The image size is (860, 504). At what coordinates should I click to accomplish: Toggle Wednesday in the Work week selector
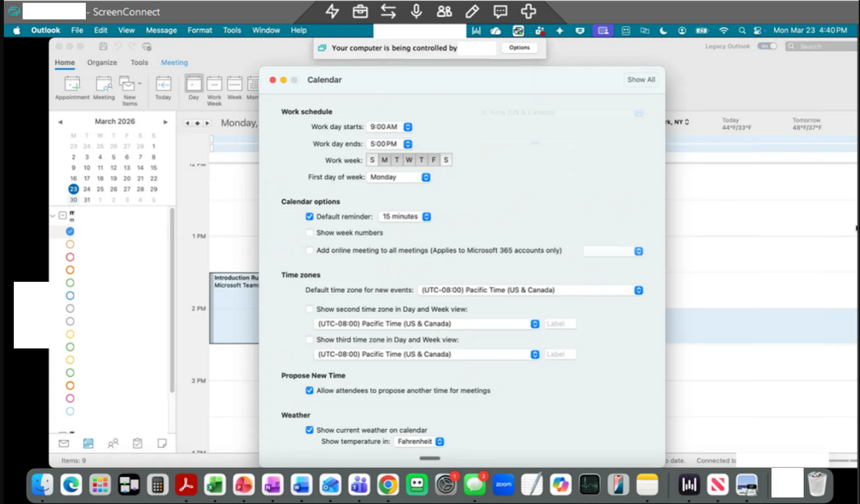click(409, 160)
